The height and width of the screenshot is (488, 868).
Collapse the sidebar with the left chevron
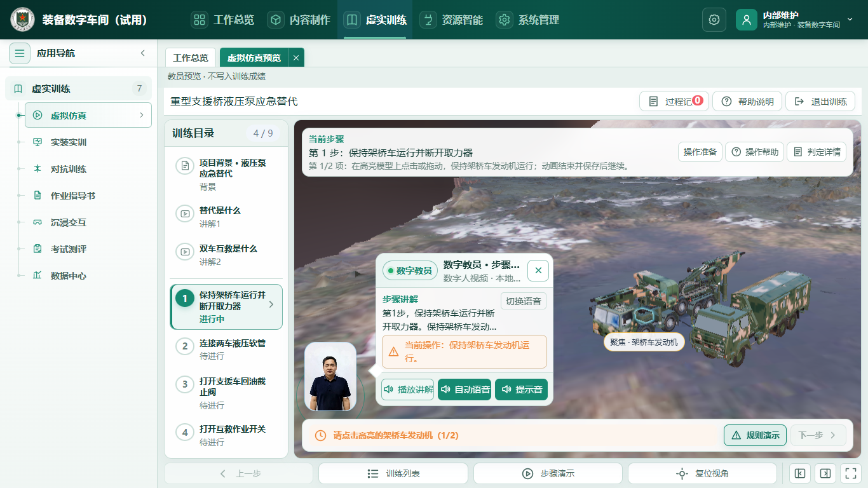(x=143, y=53)
